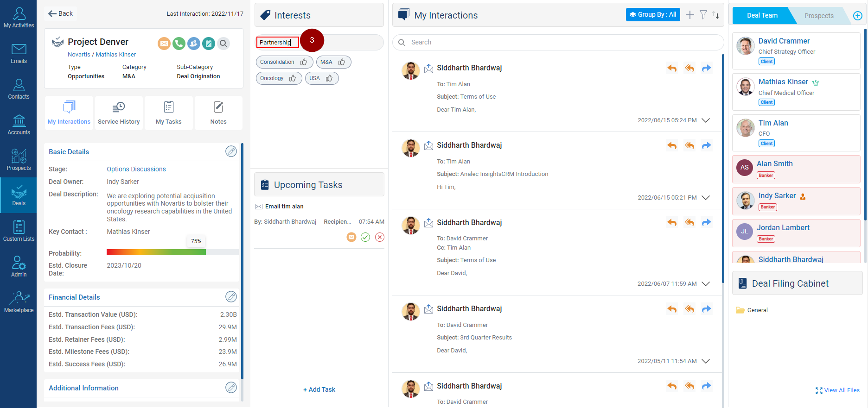Edit Basic Details with pencil icon
This screenshot has width=868, height=408.
pyautogui.click(x=231, y=151)
